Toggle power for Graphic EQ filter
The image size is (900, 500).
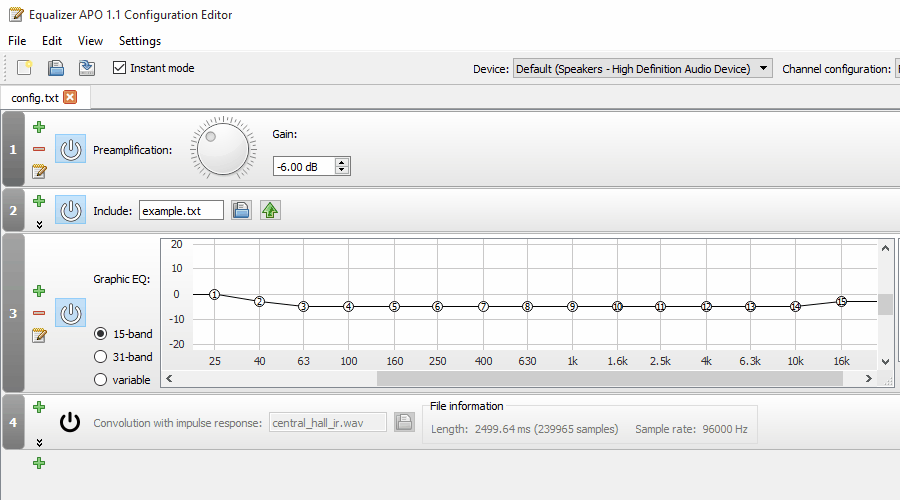[x=71, y=313]
